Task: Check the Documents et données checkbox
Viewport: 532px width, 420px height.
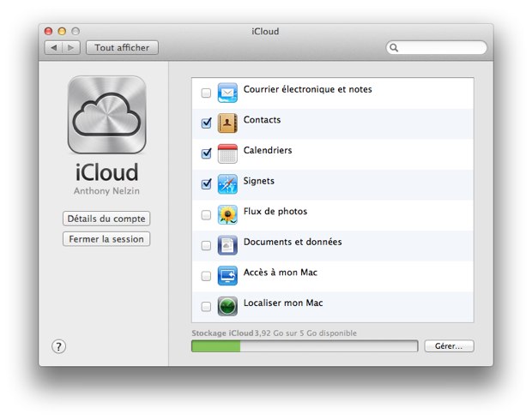Action: (x=206, y=245)
